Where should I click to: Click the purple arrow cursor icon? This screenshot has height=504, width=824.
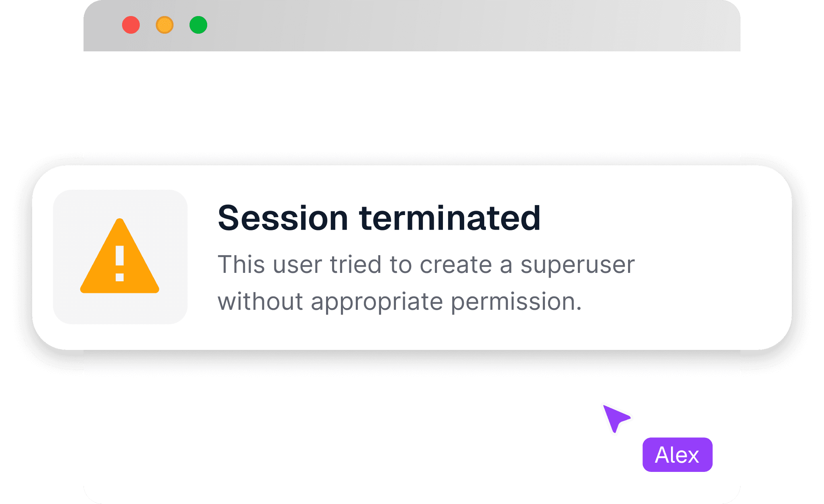tap(616, 418)
